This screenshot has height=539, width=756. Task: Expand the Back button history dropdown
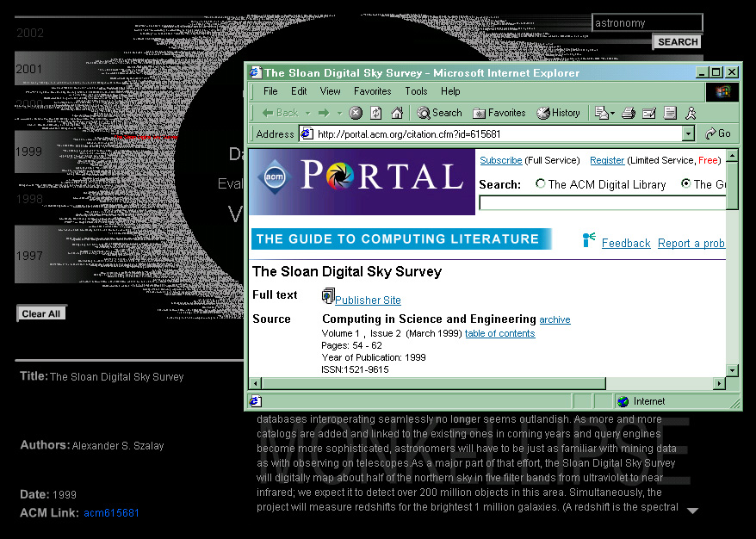306,113
